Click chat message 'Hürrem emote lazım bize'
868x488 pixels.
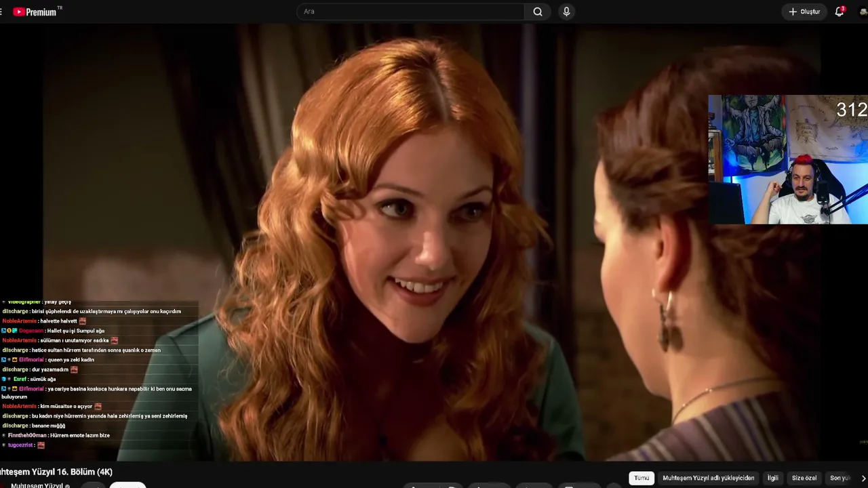[x=80, y=435]
